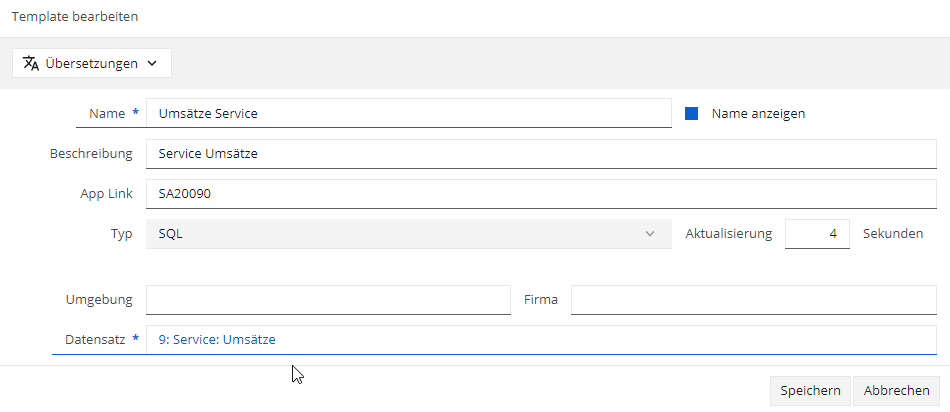The width and height of the screenshot is (950, 412).
Task: Cancel editing via Abbrechen button
Action: tap(897, 391)
